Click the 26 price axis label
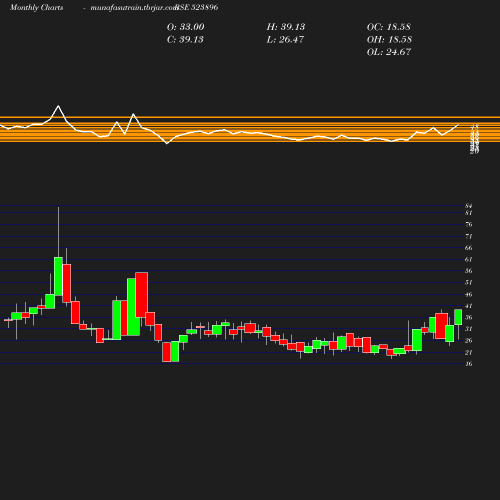 tap(469, 340)
